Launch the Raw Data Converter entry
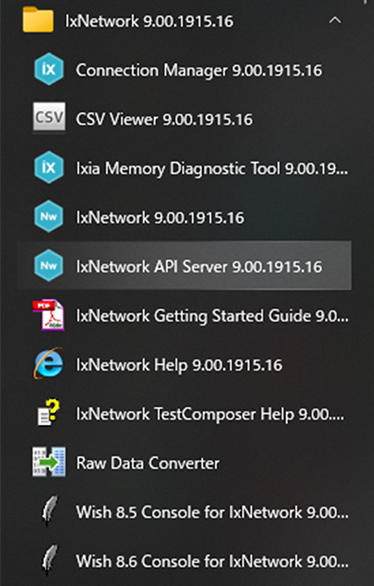Viewport: 374px width, 586px height. [184, 462]
